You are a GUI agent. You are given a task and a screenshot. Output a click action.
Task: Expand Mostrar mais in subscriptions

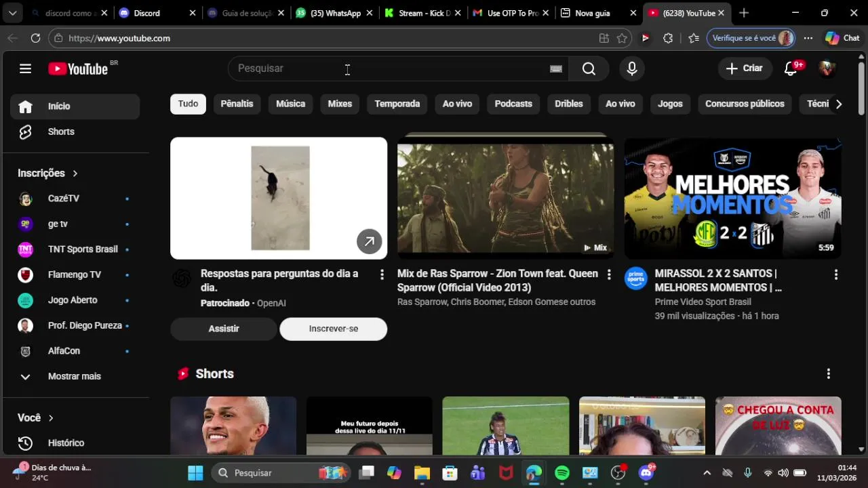(x=75, y=376)
